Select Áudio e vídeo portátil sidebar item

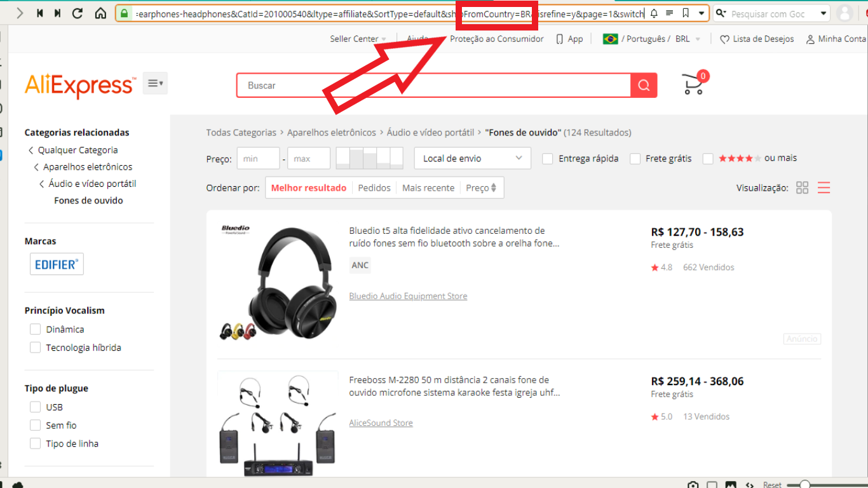click(92, 184)
